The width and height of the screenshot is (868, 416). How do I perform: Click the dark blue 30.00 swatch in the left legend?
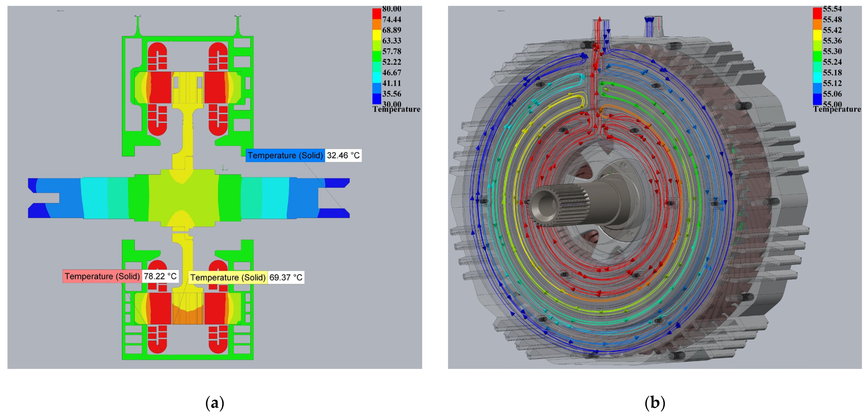click(376, 99)
